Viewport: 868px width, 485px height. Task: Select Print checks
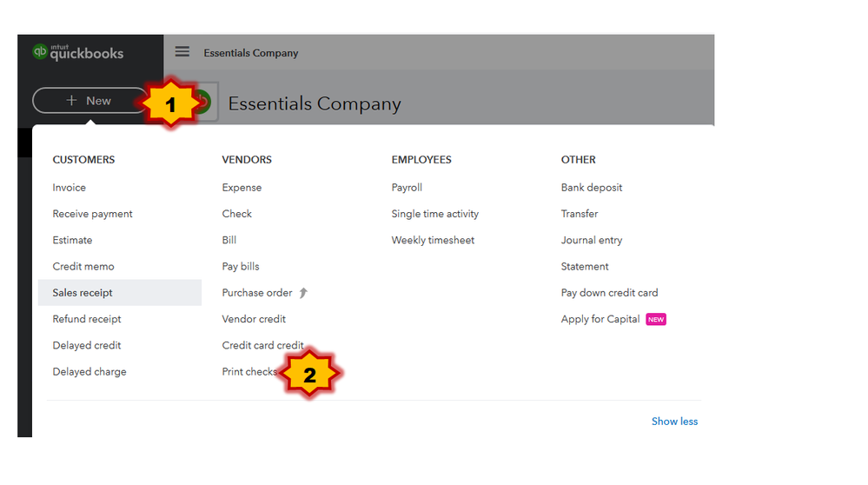249,371
